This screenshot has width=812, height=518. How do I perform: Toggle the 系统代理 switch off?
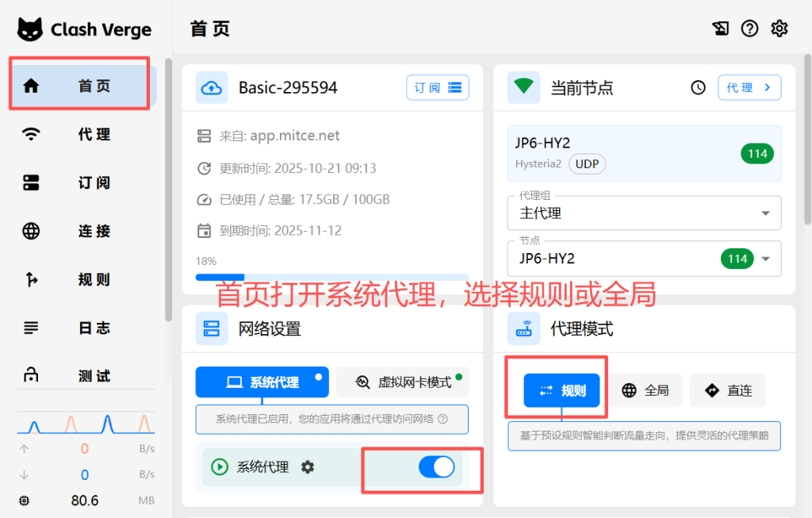coord(436,467)
